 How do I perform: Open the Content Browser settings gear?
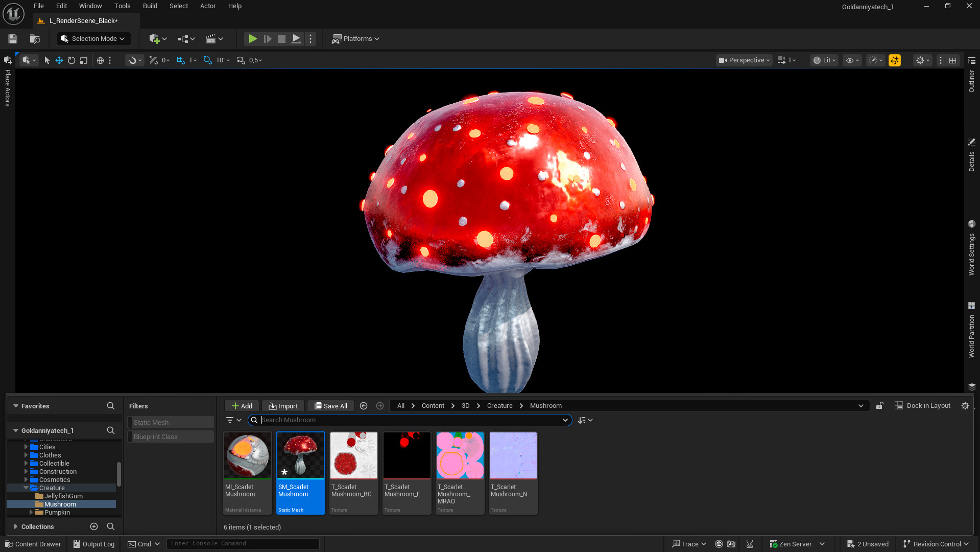pos(965,405)
